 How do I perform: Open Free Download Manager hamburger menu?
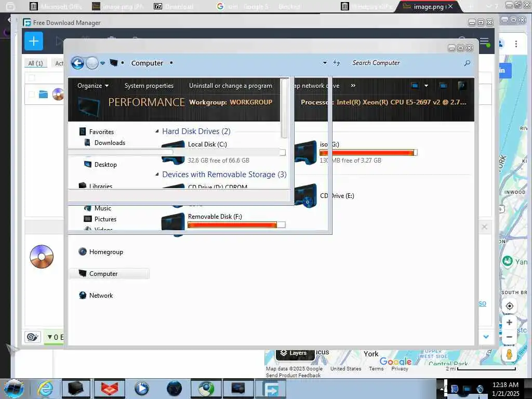click(484, 42)
